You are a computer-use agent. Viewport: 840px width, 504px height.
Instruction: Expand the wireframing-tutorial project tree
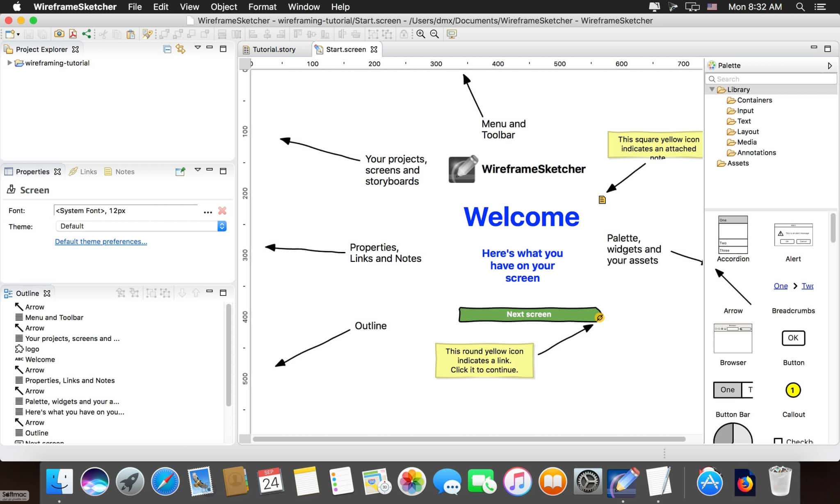9,63
